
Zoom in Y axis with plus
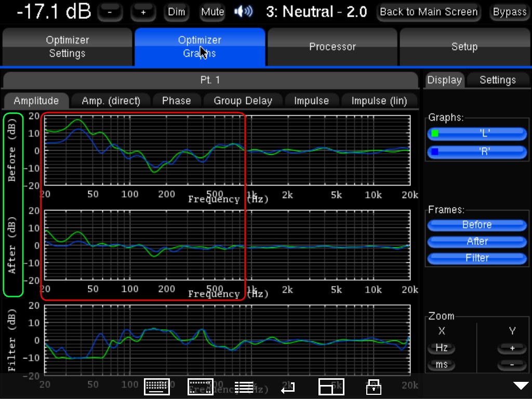click(512, 348)
